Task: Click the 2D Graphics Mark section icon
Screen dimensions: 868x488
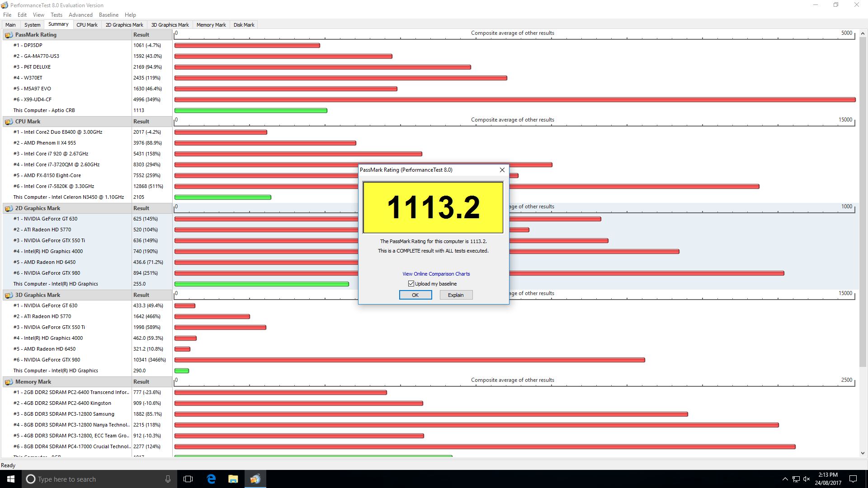Action: tap(9, 208)
